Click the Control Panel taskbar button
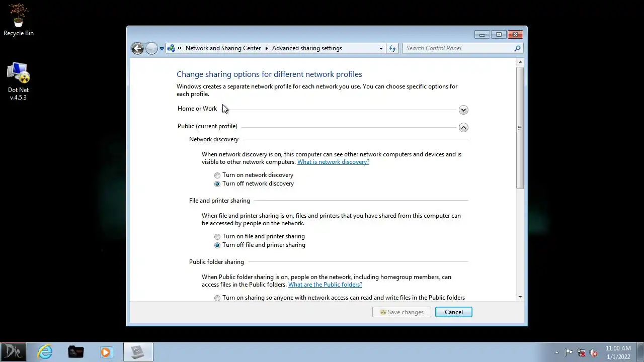Screen dimensions: 644x362 click(x=137, y=352)
